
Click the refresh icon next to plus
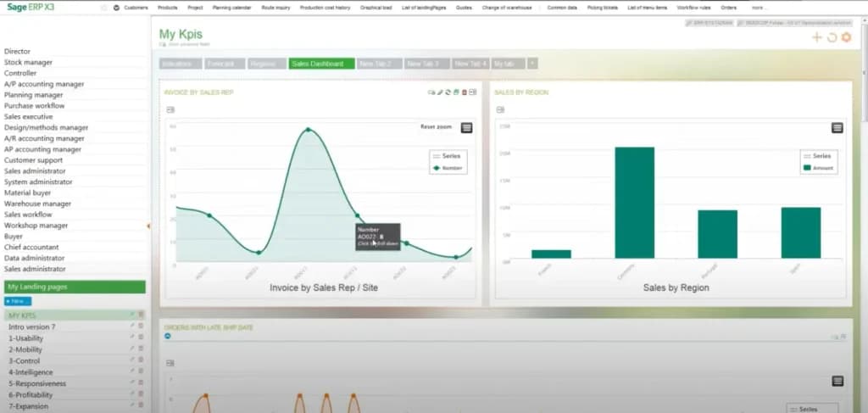pos(832,37)
